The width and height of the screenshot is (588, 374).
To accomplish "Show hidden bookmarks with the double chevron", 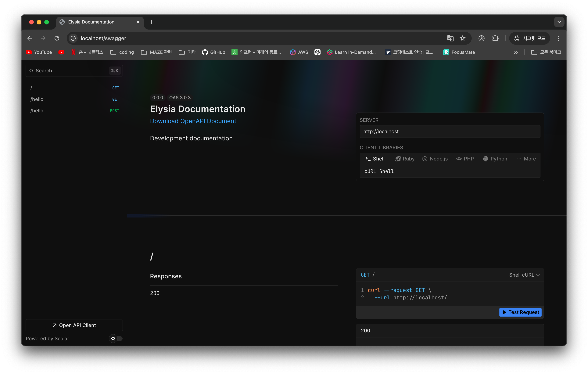I will 516,52.
